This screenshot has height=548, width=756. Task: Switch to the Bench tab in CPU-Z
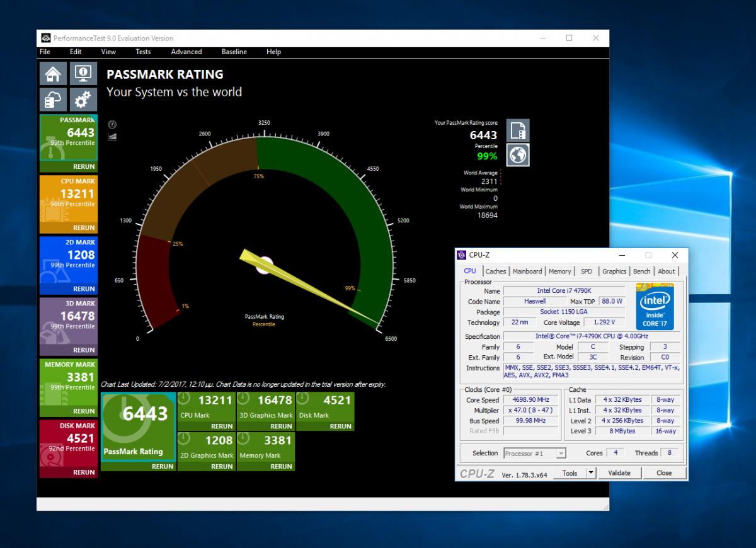point(642,271)
